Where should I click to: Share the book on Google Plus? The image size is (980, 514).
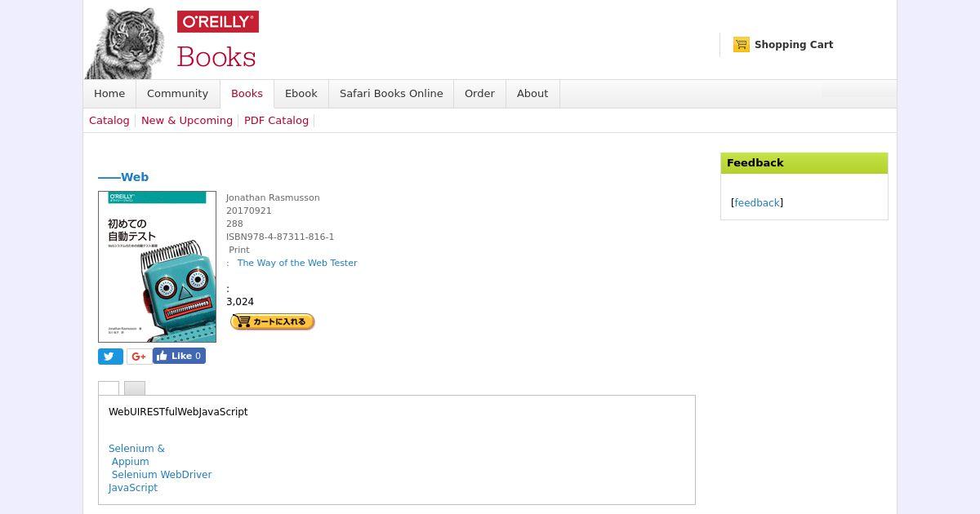click(x=139, y=357)
